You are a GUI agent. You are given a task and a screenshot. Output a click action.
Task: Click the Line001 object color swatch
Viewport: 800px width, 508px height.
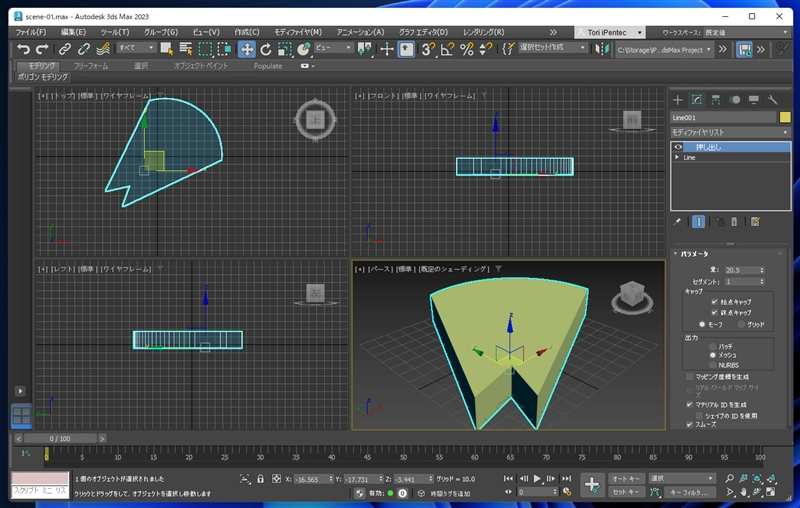pyautogui.click(x=785, y=117)
